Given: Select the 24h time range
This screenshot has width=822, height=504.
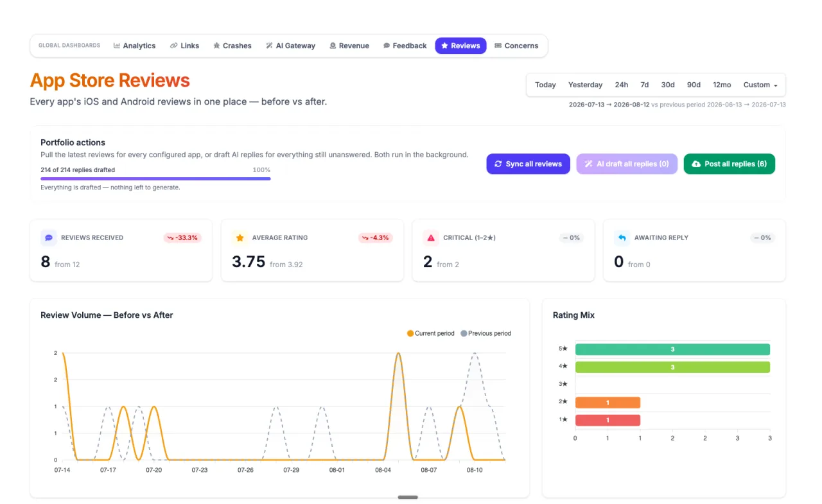Looking at the screenshot, I should pyautogui.click(x=622, y=85).
